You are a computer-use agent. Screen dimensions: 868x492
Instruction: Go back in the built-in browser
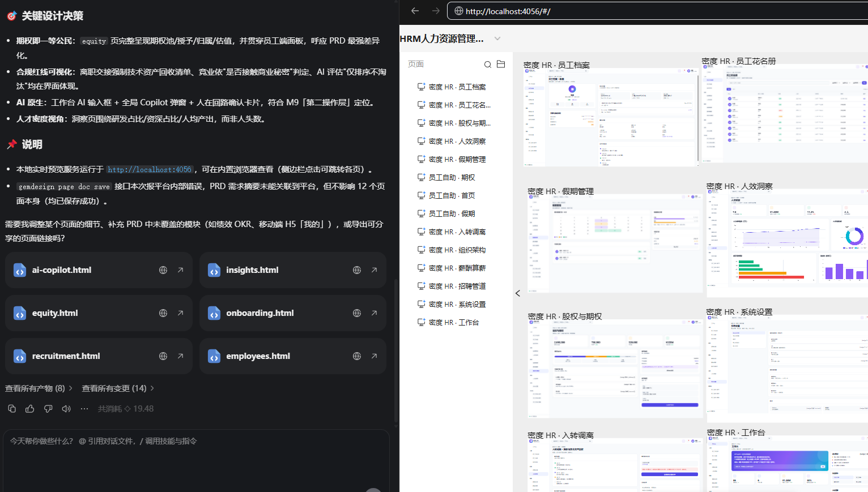point(415,11)
